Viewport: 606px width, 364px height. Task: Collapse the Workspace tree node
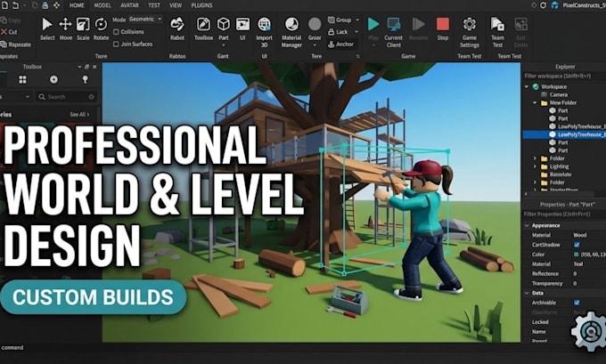pos(527,87)
